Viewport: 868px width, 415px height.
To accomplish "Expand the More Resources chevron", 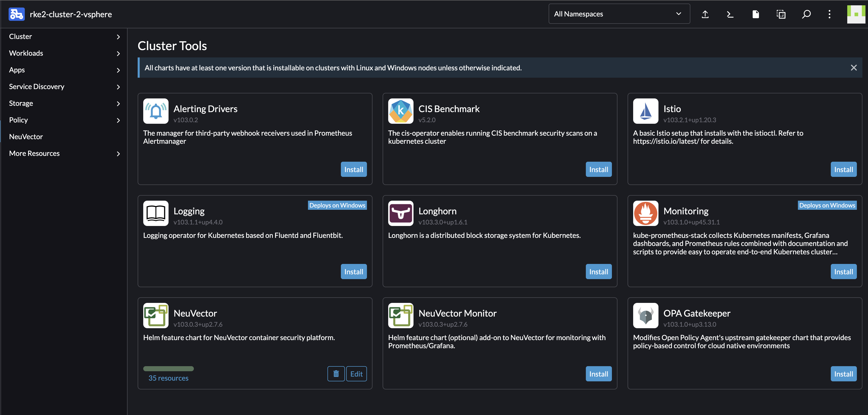I will (x=118, y=154).
